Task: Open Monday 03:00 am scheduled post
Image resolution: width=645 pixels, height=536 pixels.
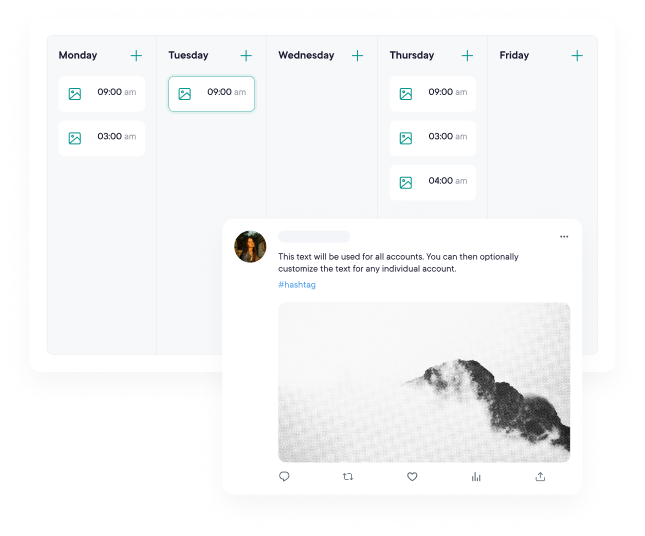Action: (x=102, y=138)
